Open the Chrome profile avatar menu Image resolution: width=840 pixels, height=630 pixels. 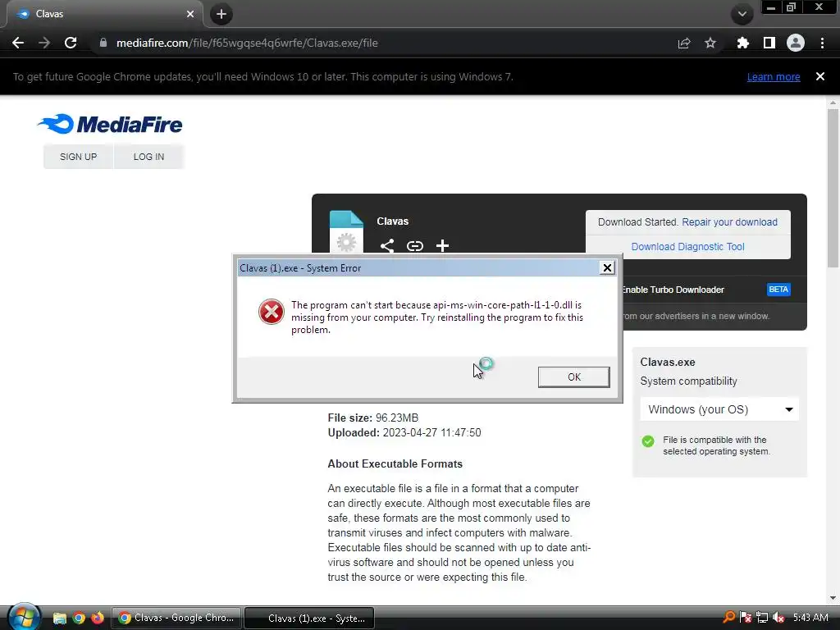[796, 43]
